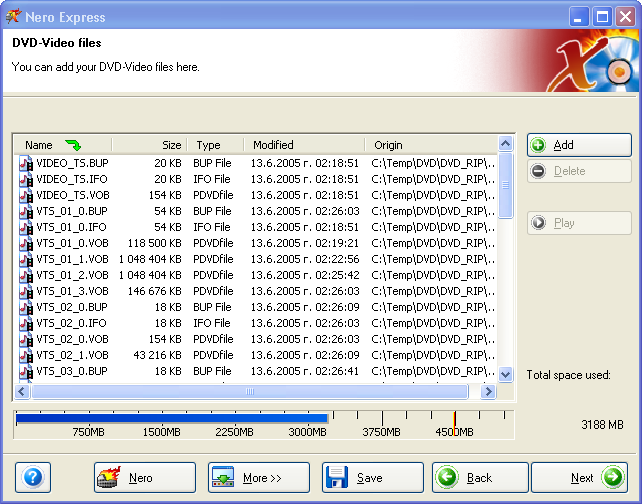Select the VIDEO_TS.IFO file name
Image resolution: width=642 pixels, height=504 pixels.
click(72, 179)
